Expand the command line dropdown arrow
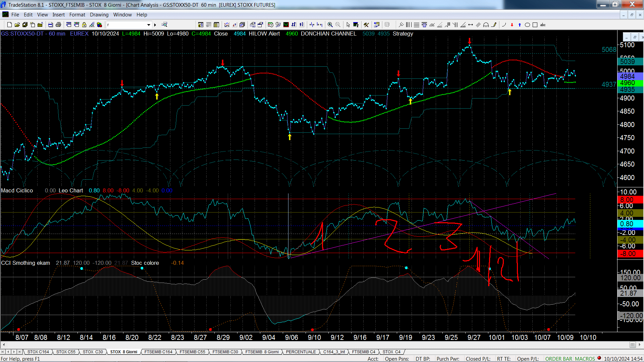This screenshot has height=362, width=644. (x=149, y=24)
